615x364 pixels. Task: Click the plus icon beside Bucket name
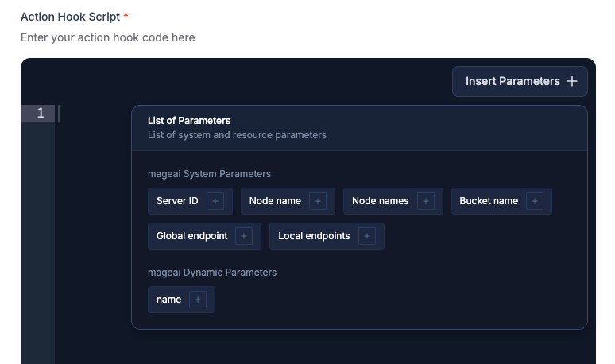[535, 201]
